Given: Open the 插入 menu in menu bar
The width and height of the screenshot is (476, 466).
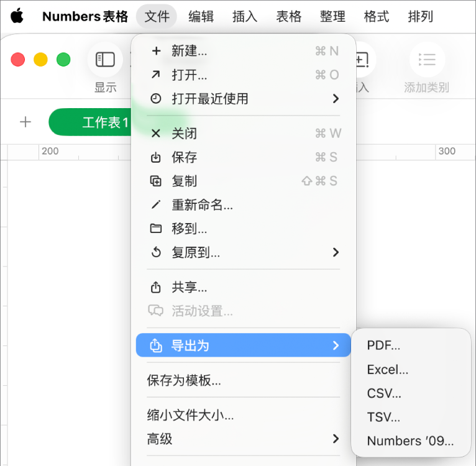Looking at the screenshot, I should (x=245, y=16).
